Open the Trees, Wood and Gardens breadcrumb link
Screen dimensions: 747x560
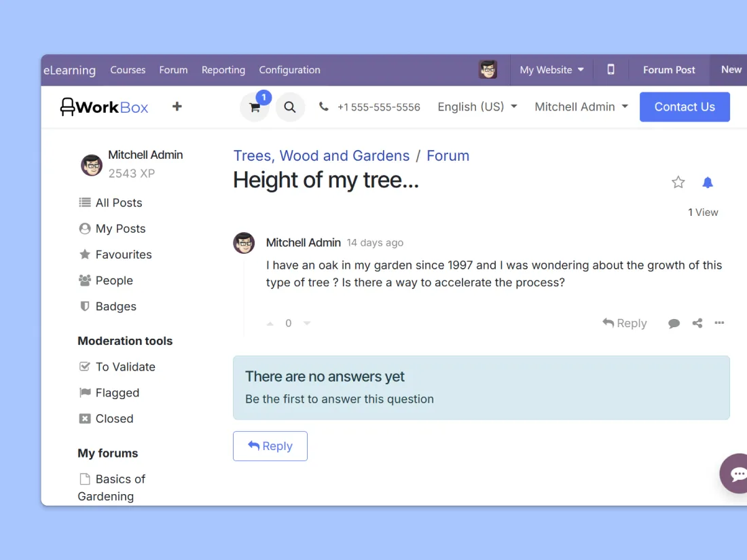[321, 155]
